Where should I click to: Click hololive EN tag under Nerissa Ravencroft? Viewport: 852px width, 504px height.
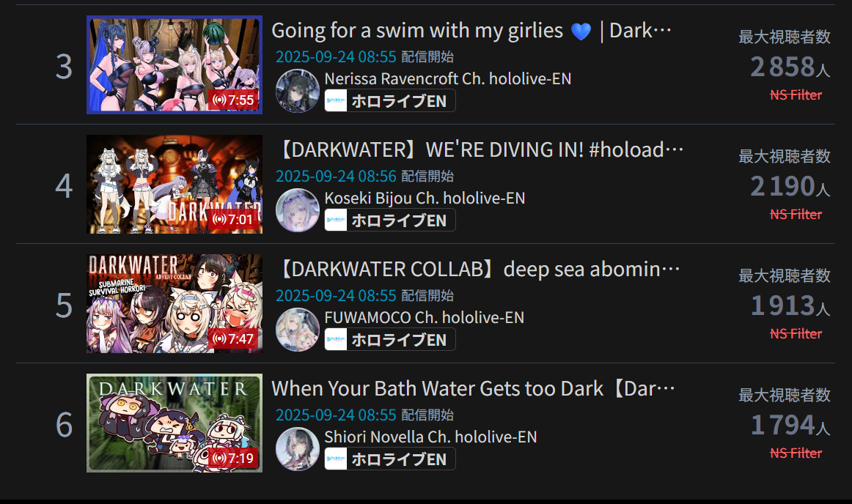tap(390, 101)
